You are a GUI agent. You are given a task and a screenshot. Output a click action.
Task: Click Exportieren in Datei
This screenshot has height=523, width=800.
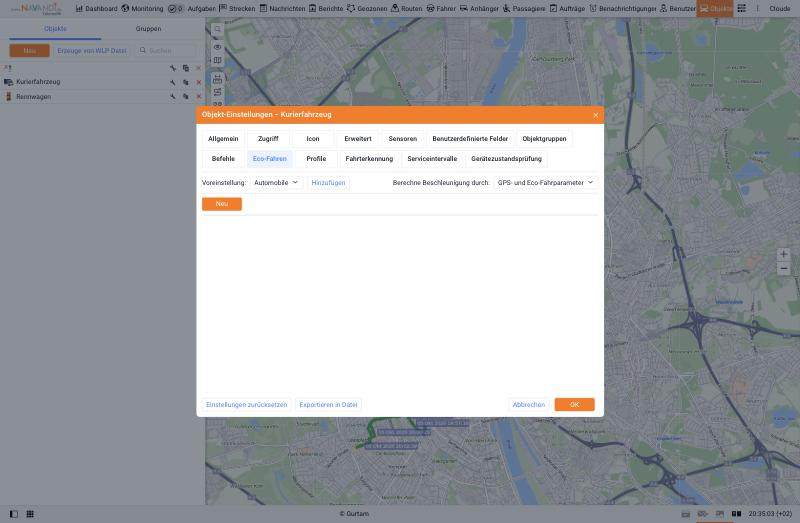(x=328, y=405)
